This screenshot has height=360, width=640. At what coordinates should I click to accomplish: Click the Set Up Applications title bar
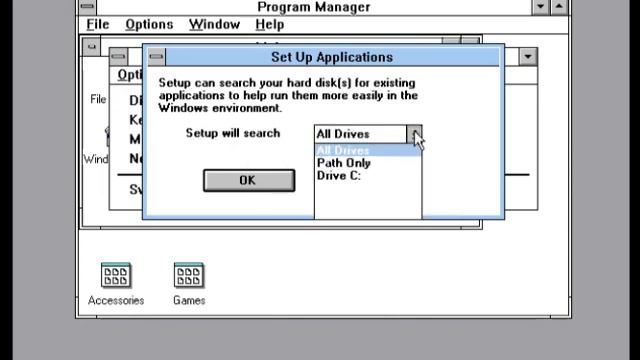(332, 57)
